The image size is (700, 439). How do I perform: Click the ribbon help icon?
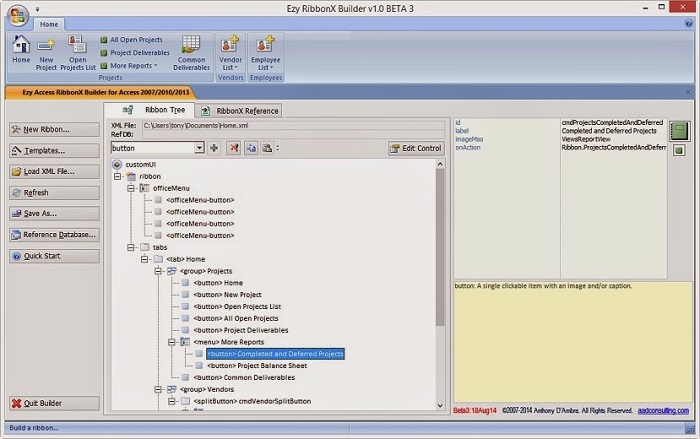tap(688, 24)
